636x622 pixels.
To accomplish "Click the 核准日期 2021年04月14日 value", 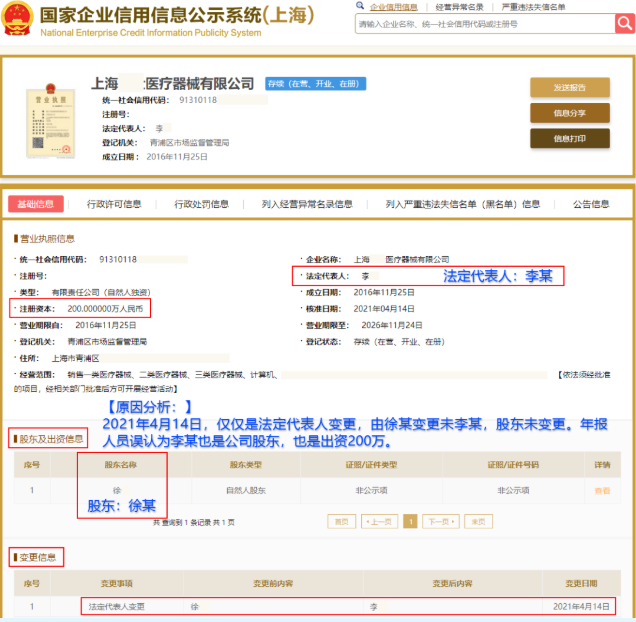I will pyautogui.click(x=384, y=309).
